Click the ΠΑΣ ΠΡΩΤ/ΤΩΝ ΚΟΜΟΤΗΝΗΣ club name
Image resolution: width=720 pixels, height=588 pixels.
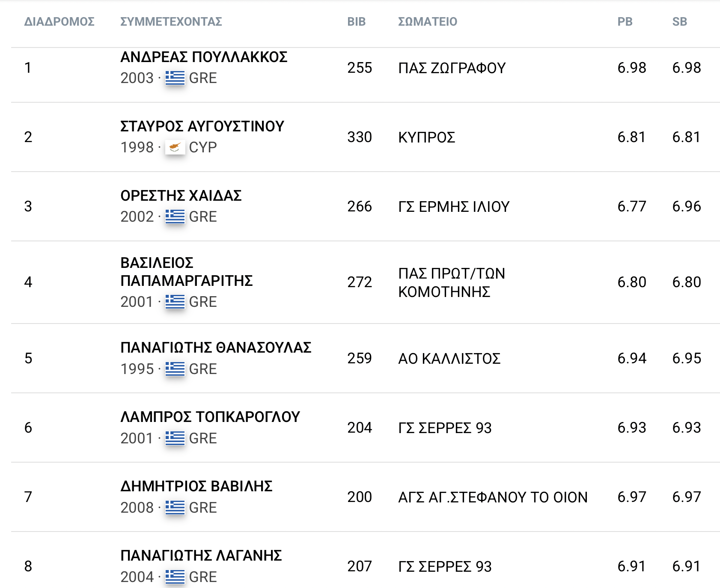(452, 282)
